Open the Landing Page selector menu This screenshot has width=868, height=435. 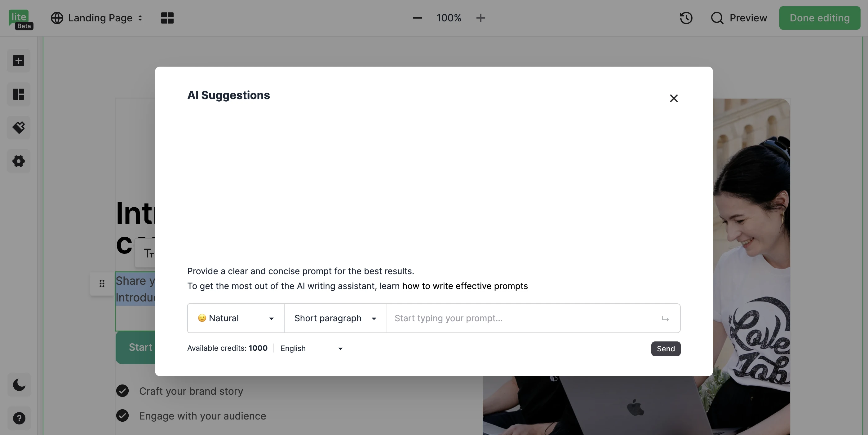click(97, 18)
